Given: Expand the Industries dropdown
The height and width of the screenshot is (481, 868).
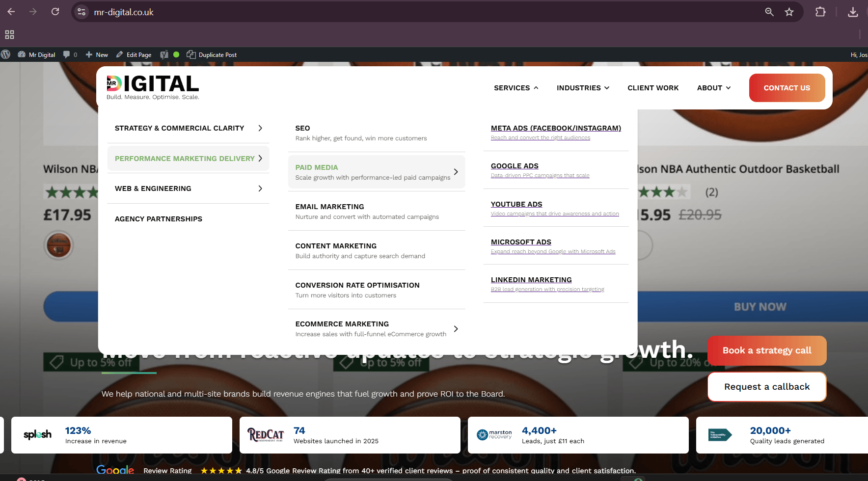Looking at the screenshot, I should [x=583, y=88].
